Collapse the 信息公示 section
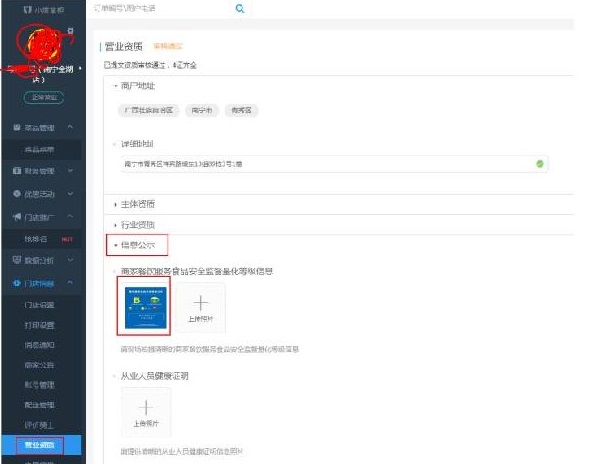The image size is (603, 464). (x=137, y=244)
